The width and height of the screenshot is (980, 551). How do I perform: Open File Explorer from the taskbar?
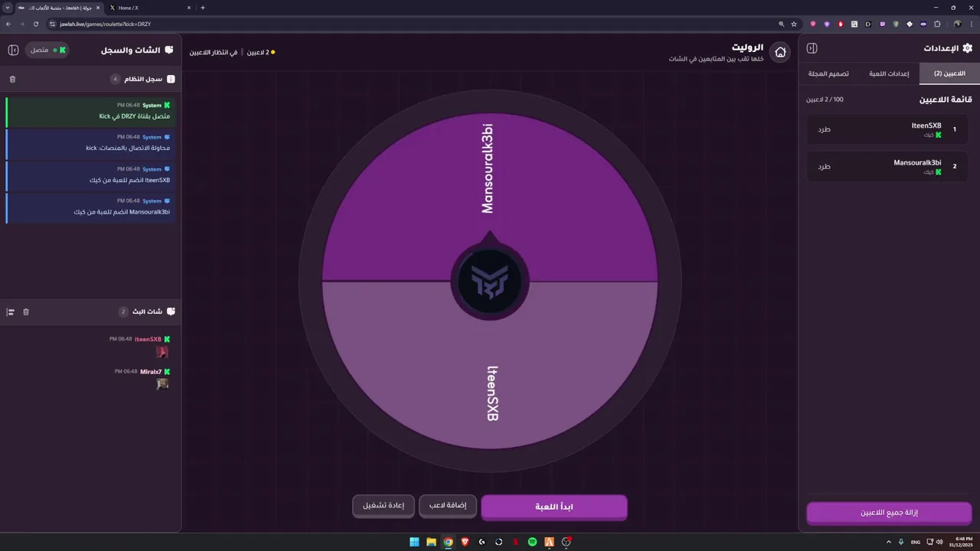click(431, 542)
